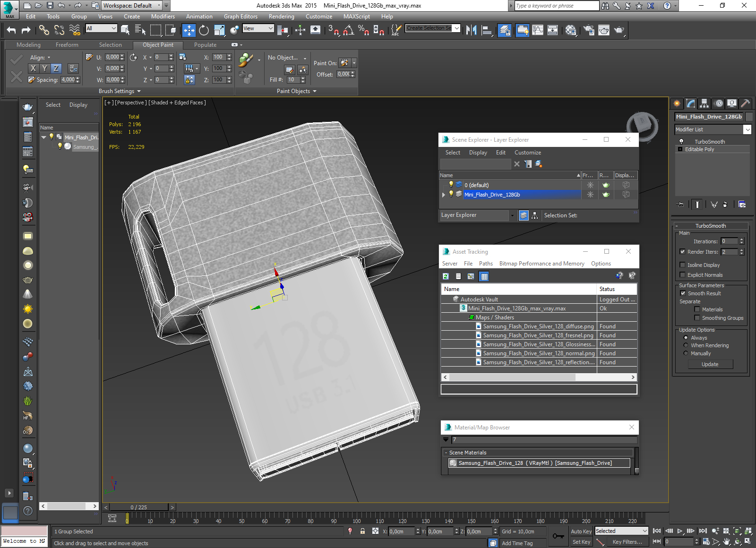The image size is (756, 548).
Task: Open the Workspace Default dropdown
Action: click(132, 6)
